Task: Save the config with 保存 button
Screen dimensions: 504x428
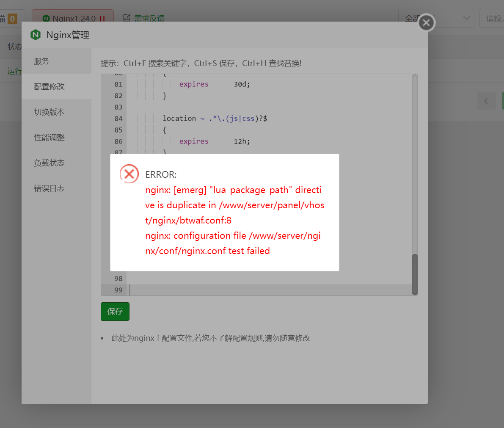Action: pos(115,311)
